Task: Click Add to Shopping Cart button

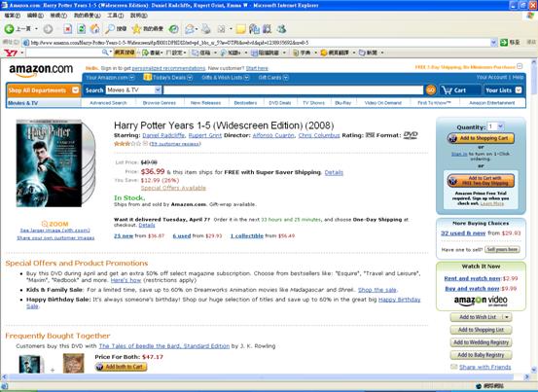Action: tap(481, 138)
